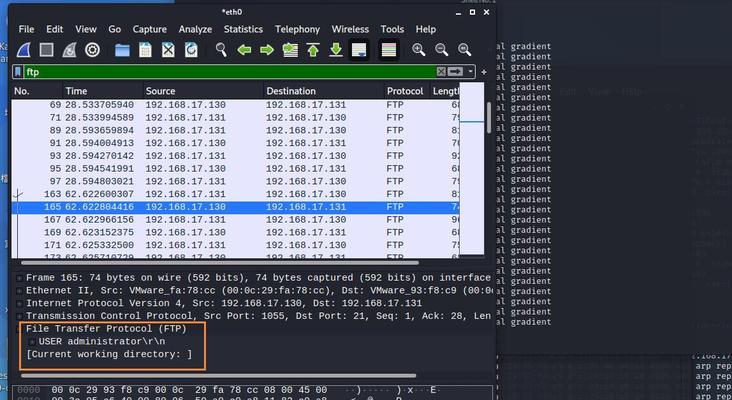Expand Frame 165 details
This screenshot has width=732, height=400.
[20, 278]
